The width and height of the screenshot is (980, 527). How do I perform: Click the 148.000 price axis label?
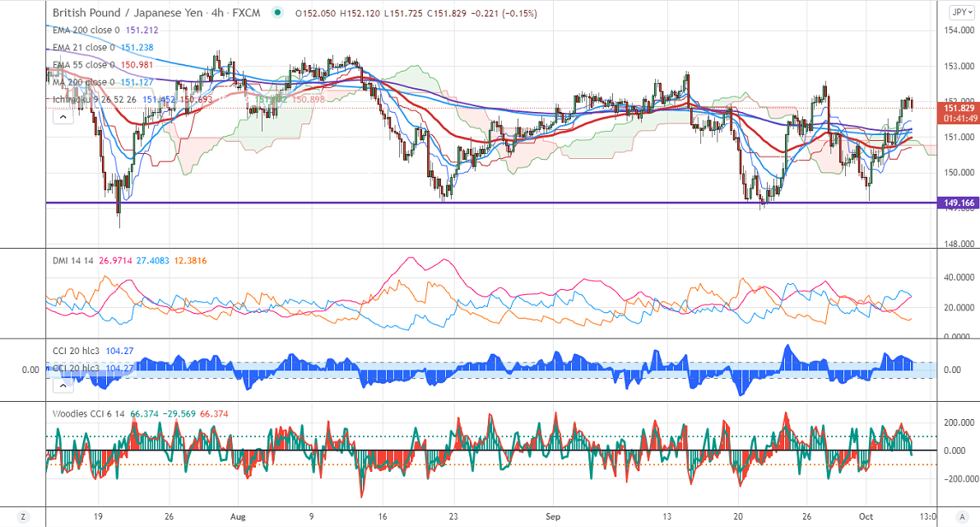(959, 244)
